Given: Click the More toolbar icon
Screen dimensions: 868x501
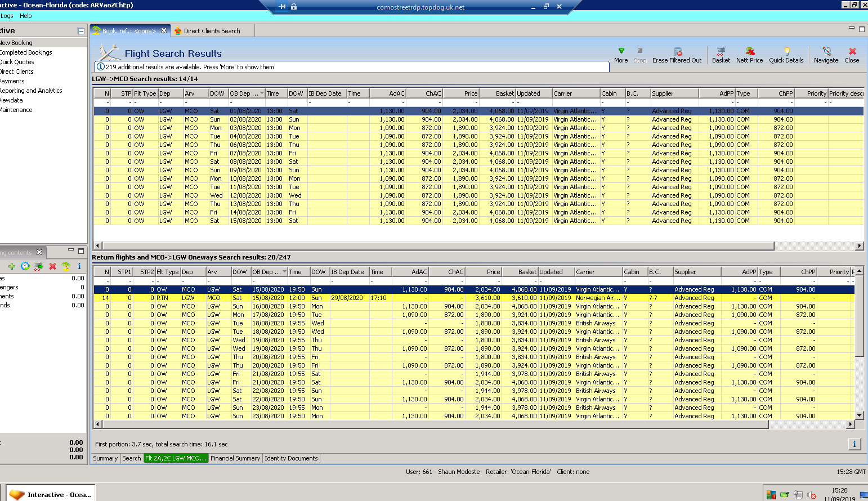Looking at the screenshot, I should [x=621, y=51].
